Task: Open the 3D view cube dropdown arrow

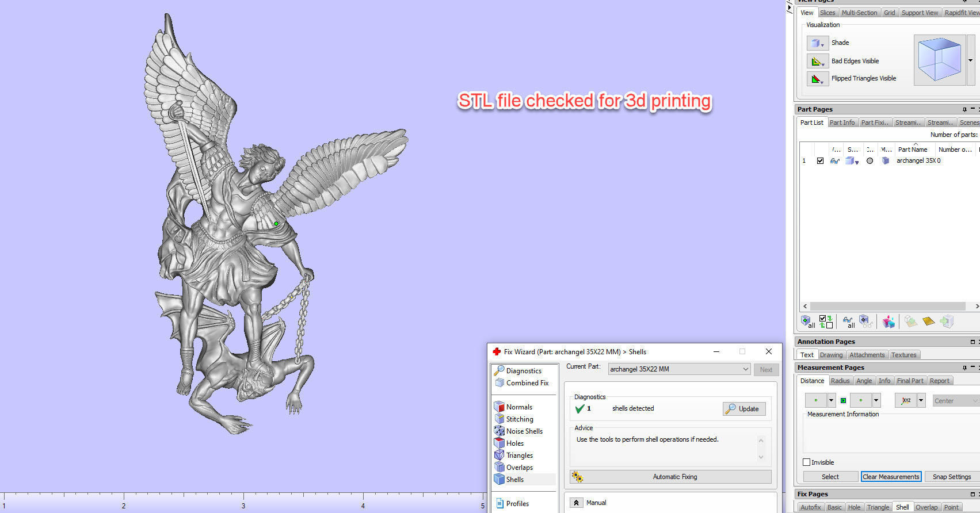Action: pyautogui.click(x=971, y=60)
